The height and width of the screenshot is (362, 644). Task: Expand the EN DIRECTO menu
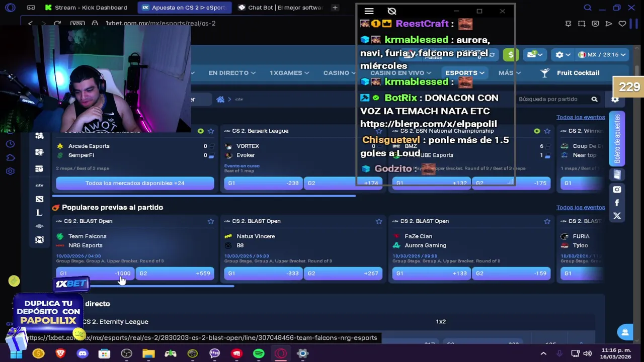tap(232, 73)
